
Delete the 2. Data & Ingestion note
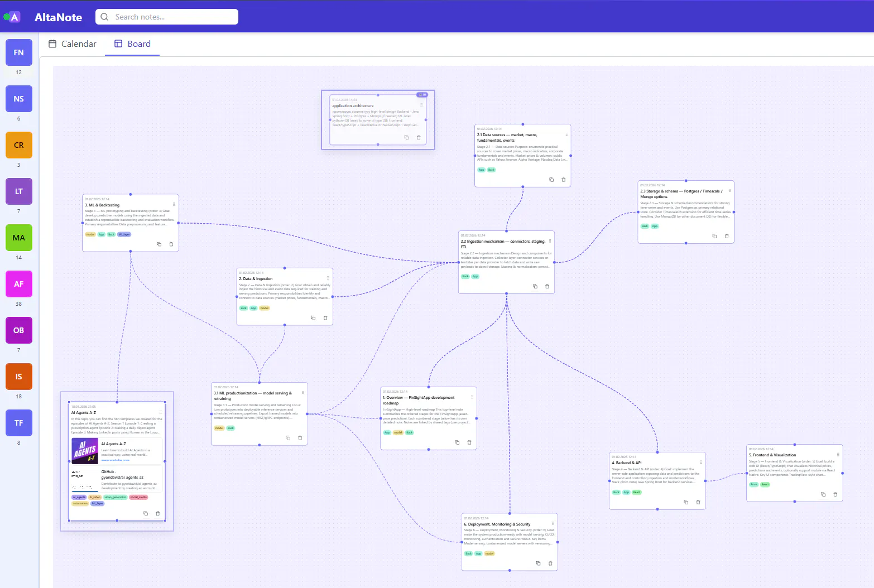point(325,318)
